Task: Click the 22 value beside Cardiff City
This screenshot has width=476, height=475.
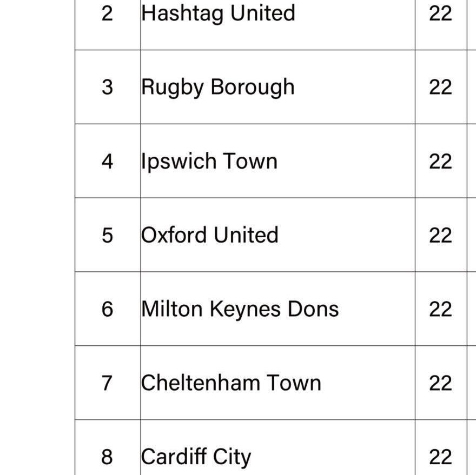Action: pyautogui.click(x=440, y=457)
